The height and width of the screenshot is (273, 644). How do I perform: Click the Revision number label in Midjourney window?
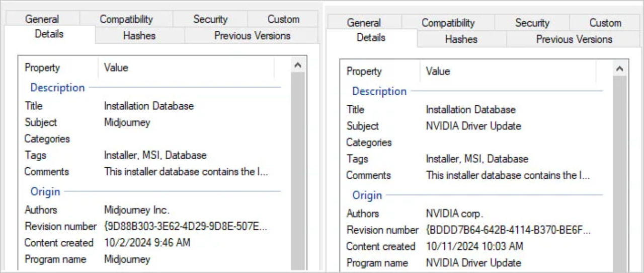[x=60, y=226]
